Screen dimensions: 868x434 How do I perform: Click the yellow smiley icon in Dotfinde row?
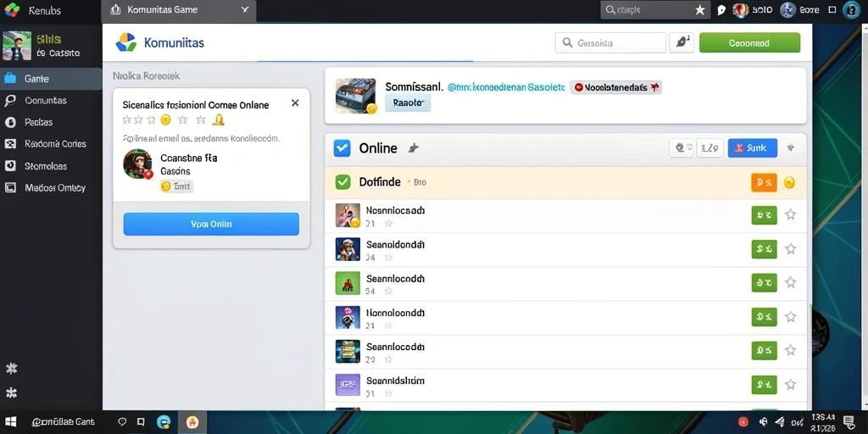click(x=790, y=183)
